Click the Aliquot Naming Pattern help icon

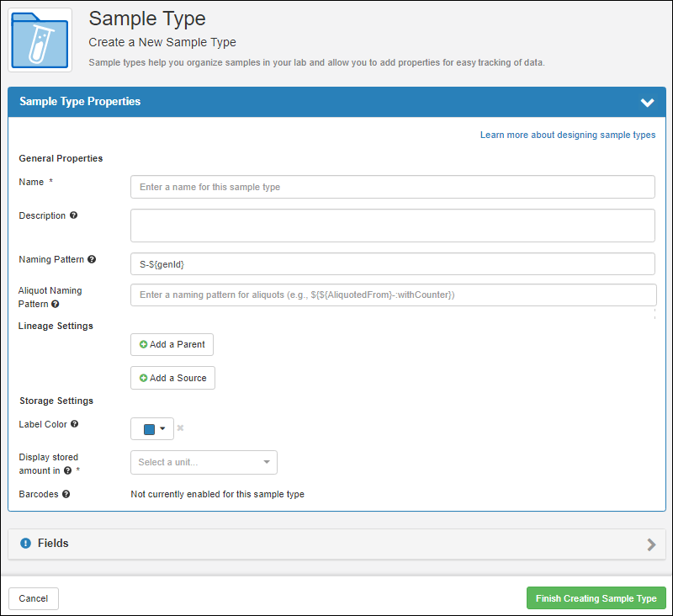(56, 304)
